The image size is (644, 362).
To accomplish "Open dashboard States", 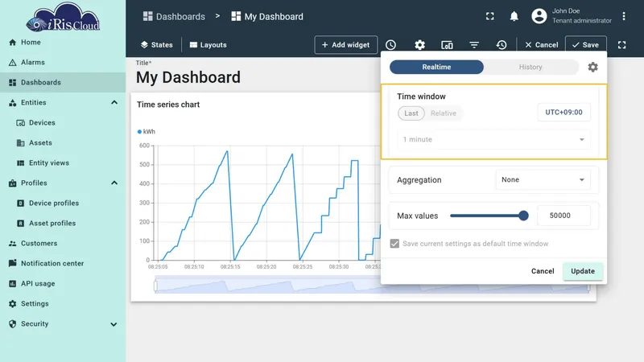I will click(157, 45).
